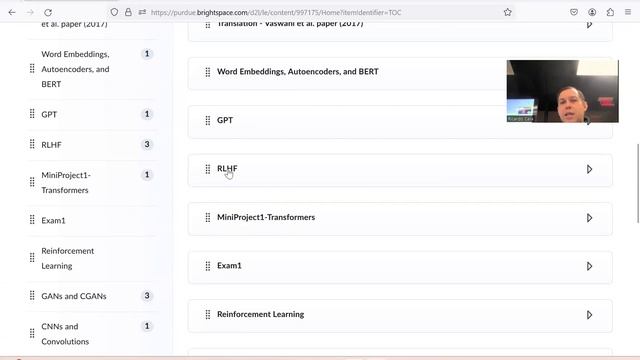Image resolution: width=640 pixels, height=360 pixels.
Task: Select CNNs and Convolutions in the sidebar
Action: 65,334
